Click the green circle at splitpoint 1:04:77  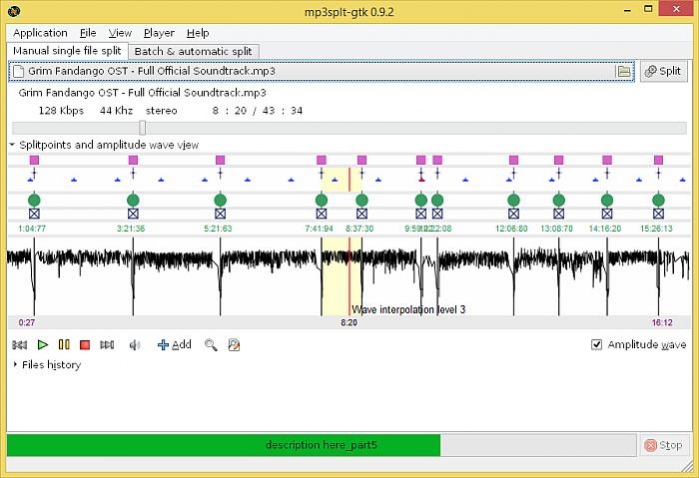(x=34, y=200)
